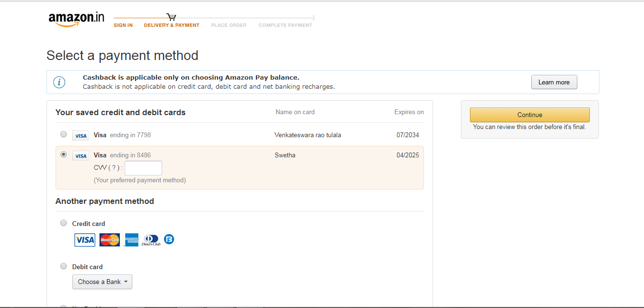Click 'Select a payment method' heading

pyautogui.click(x=122, y=56)
